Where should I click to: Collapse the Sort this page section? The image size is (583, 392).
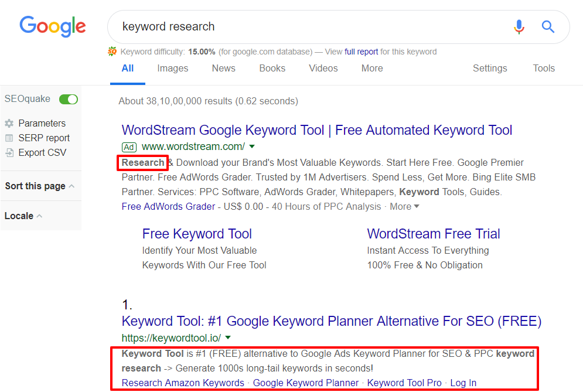pyautogui.click(x=40, y=186)
